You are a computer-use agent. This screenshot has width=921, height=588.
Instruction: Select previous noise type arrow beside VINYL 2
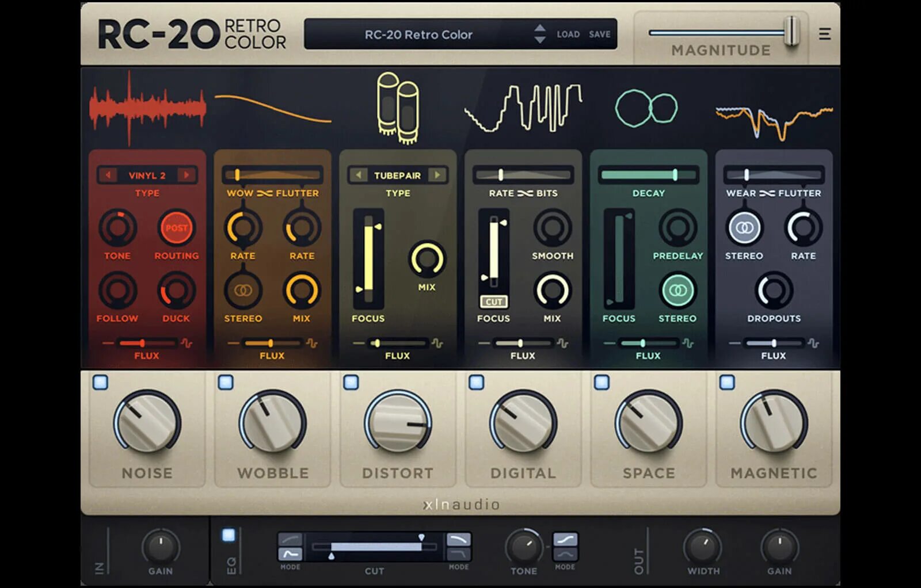pos(109,175)
